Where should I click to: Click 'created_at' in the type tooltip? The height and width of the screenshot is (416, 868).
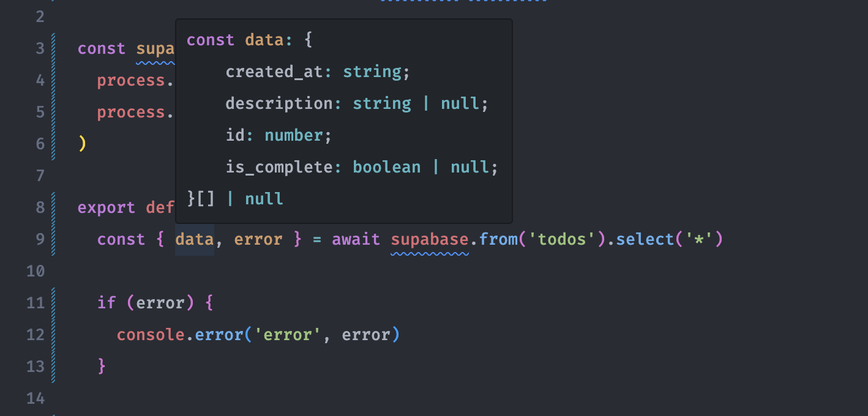point(274,72)
